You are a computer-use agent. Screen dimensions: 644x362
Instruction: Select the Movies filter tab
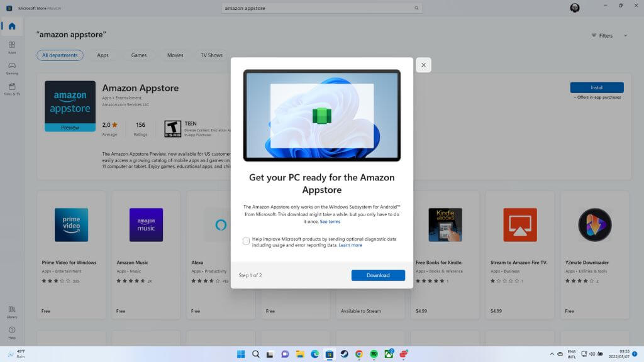[175, 55]
